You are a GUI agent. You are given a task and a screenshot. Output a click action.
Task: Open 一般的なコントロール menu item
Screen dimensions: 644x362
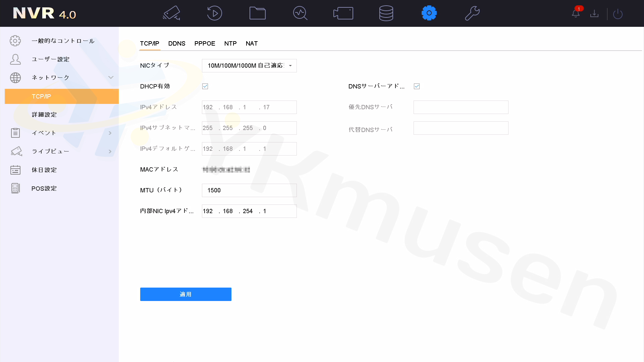63,41
